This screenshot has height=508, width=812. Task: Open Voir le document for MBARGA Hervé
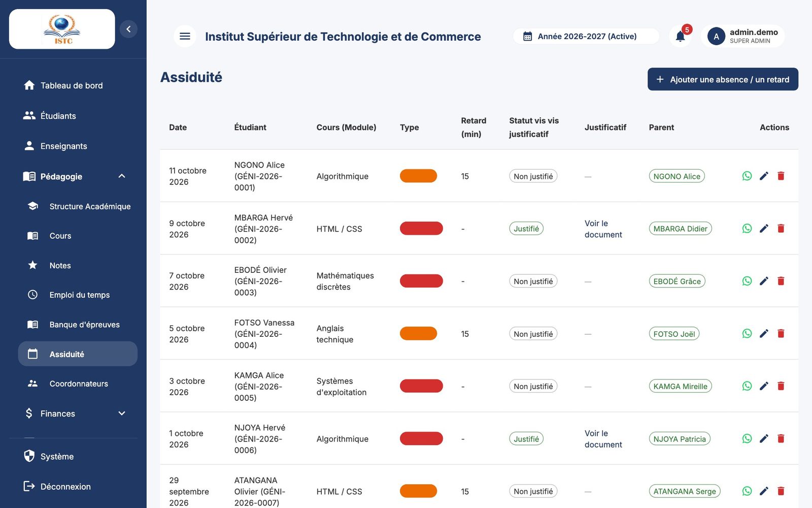click(603, 229)
